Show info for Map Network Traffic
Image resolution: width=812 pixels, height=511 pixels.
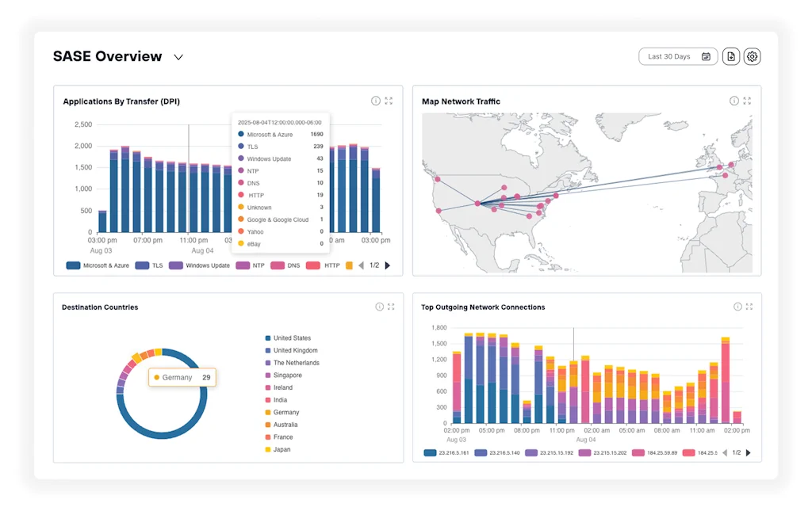(734, 101)
